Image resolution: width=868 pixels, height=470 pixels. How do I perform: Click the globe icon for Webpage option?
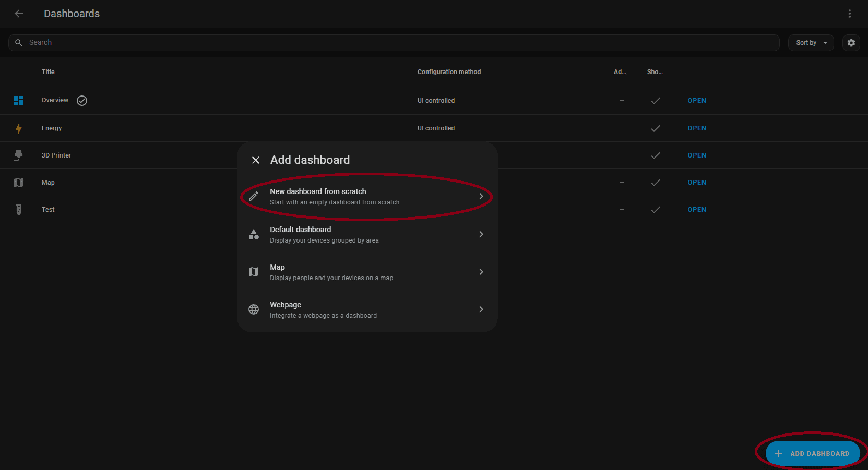pos(254,309)
